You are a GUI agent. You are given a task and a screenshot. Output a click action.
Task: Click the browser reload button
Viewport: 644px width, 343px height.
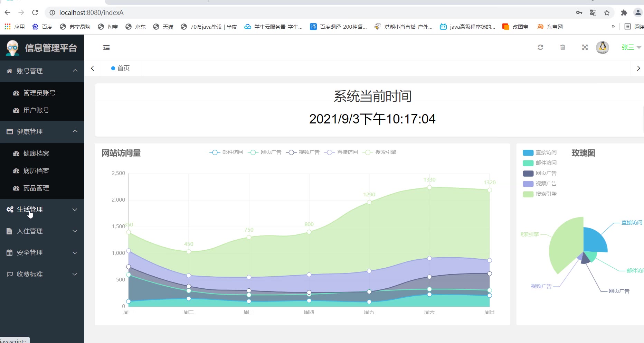click(x=35, y=12)
